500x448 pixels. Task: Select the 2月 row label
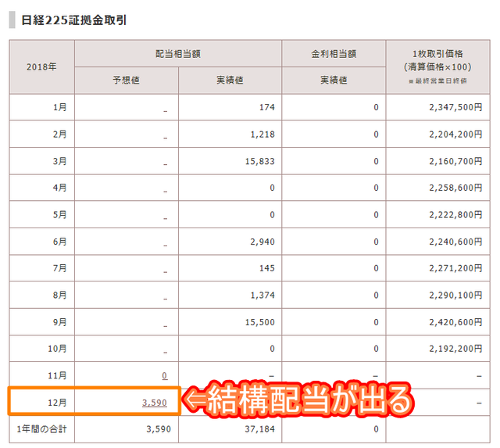pos(60,134)
